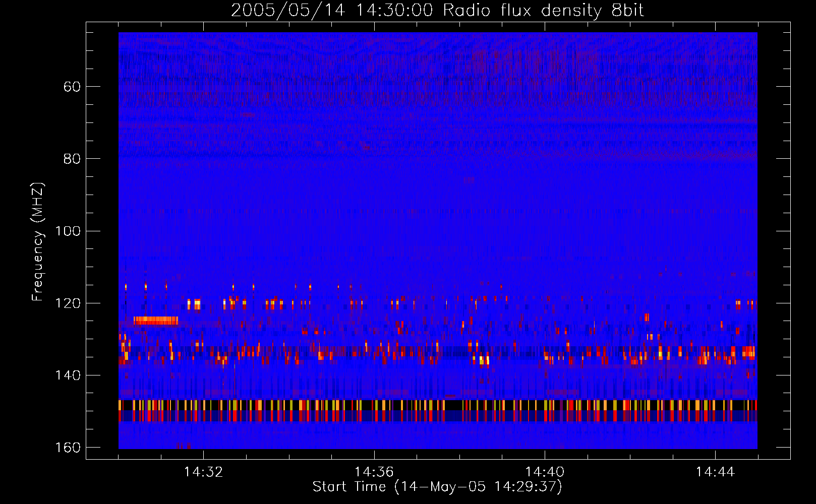816x504 pixels.
Task: Click the 14:36 time tick label
Action: point(374,472)
